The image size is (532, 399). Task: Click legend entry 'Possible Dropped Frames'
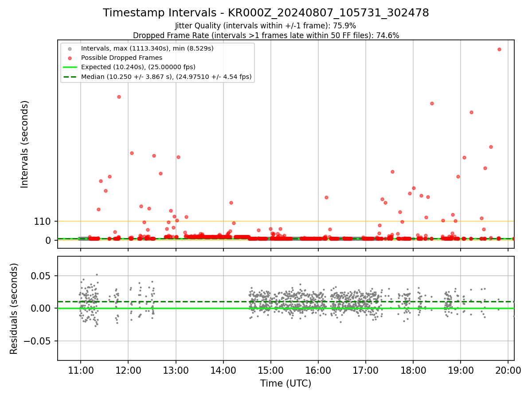click(x=121, y=58)
